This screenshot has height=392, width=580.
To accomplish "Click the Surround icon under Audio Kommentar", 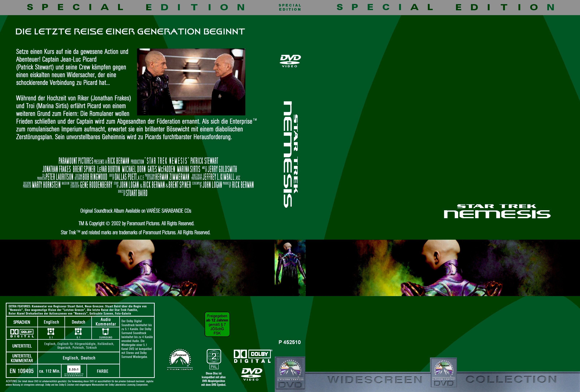I will [x=106, y=332].
